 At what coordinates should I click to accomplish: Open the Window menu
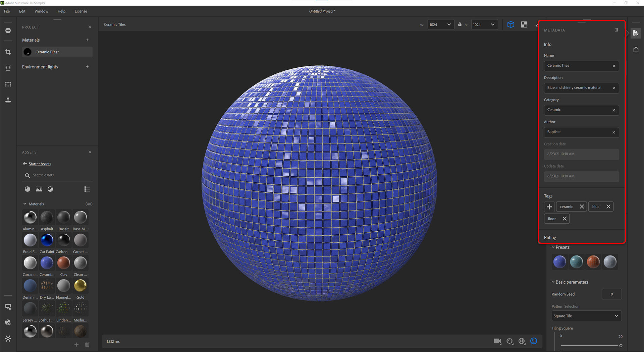(x=41, y=11)
